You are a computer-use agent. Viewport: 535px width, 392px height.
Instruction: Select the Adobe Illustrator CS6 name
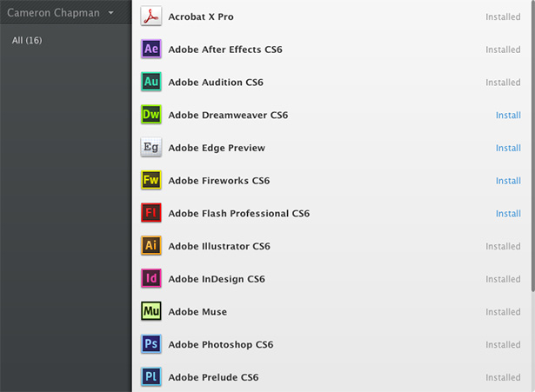tap(219, 246)
